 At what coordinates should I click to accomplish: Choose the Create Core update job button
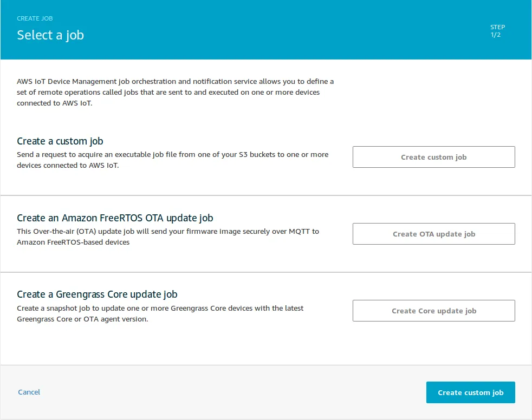tap(433, 311)
